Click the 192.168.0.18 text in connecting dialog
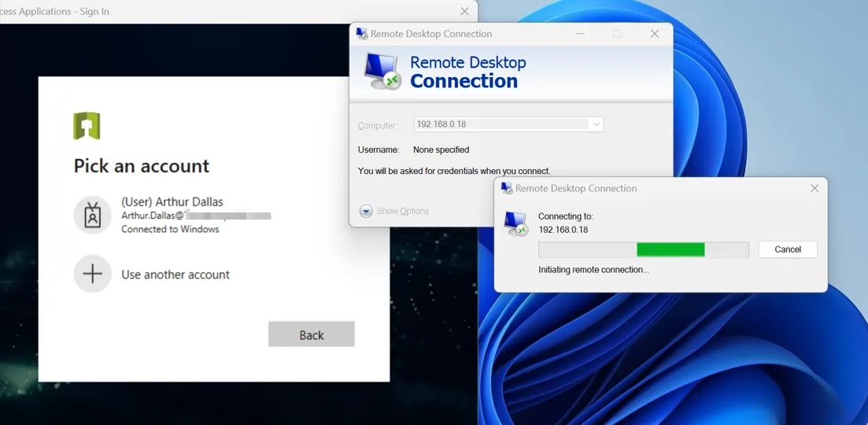This screenshot has width=868, height=425. pyautogui.click(x=563, y=230)
